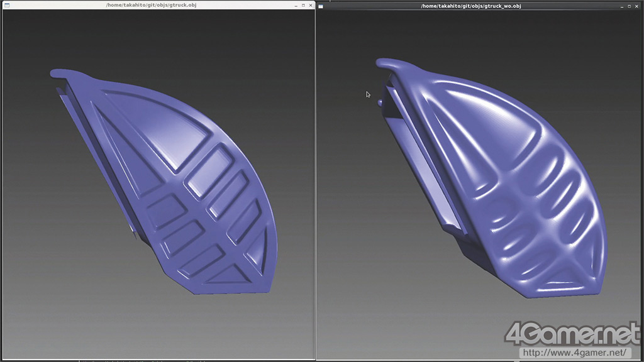The height and width of the screenshot is (362, 644).
Task: Click the window menu icon of gtruck.obj window
Action: pos(7,5)
